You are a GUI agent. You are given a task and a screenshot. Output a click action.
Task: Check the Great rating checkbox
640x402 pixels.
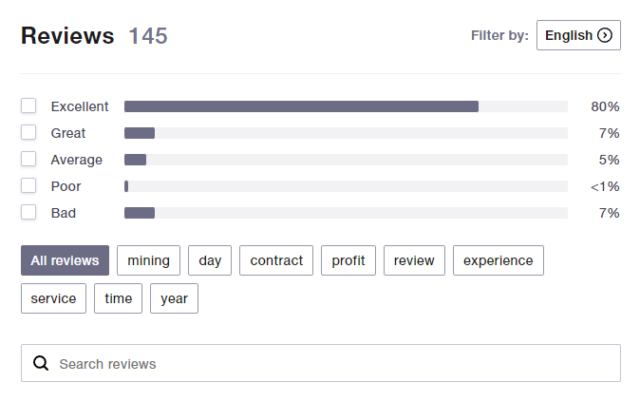[29, 132]
